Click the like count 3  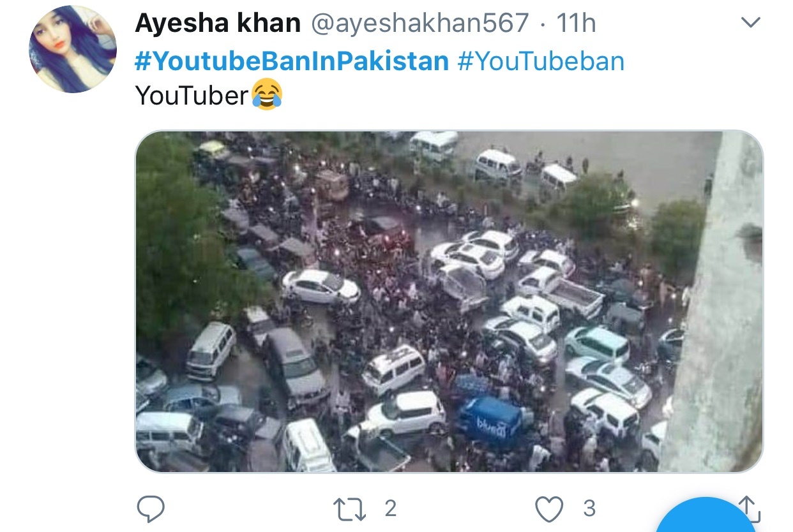tap(589, 508)
